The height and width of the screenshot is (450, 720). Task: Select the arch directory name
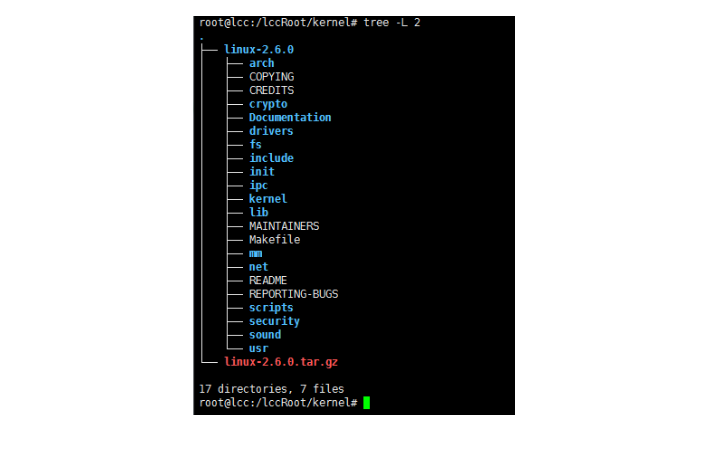coord(261,63)
